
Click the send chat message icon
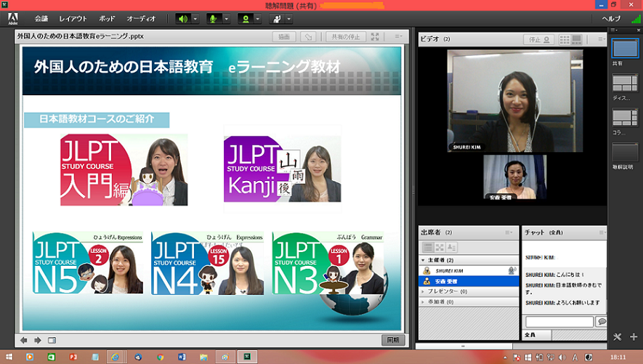tap(601, 321)
